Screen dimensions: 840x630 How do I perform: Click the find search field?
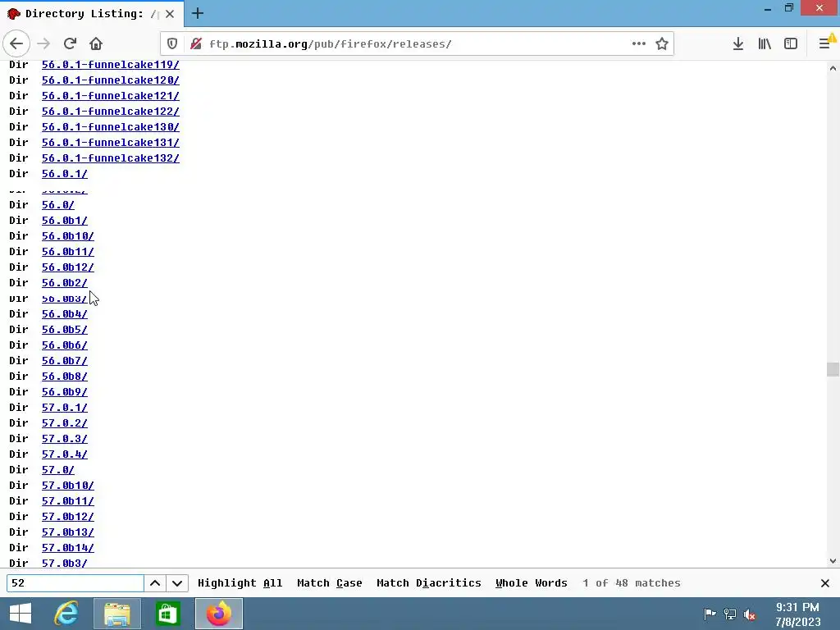(x=75, y=583)
